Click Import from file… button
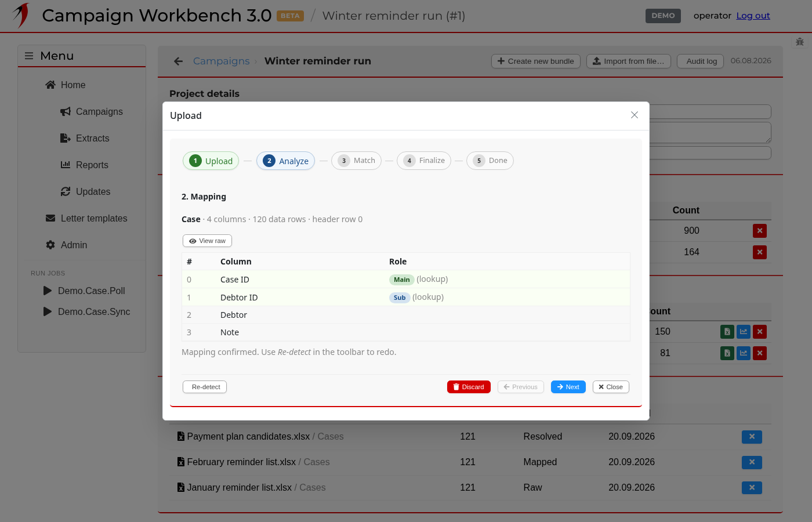This screenshot has width=812, height=522. click(629, 61)
